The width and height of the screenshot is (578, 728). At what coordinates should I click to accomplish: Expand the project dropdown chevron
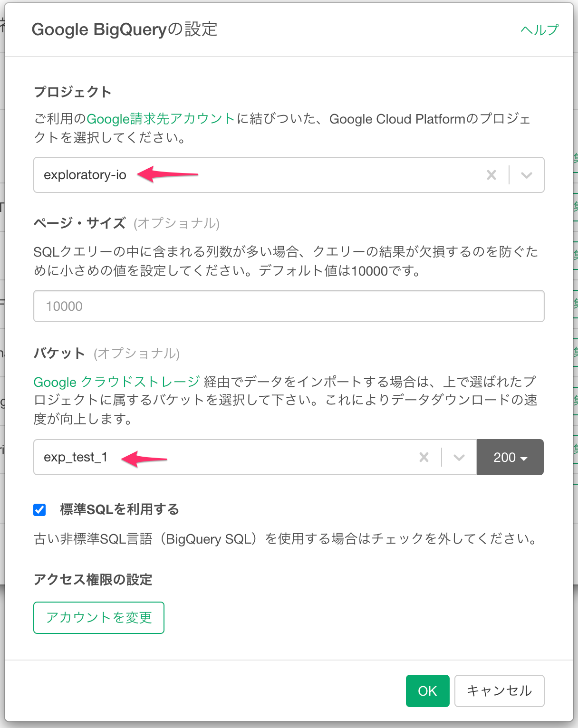point(526,175)
